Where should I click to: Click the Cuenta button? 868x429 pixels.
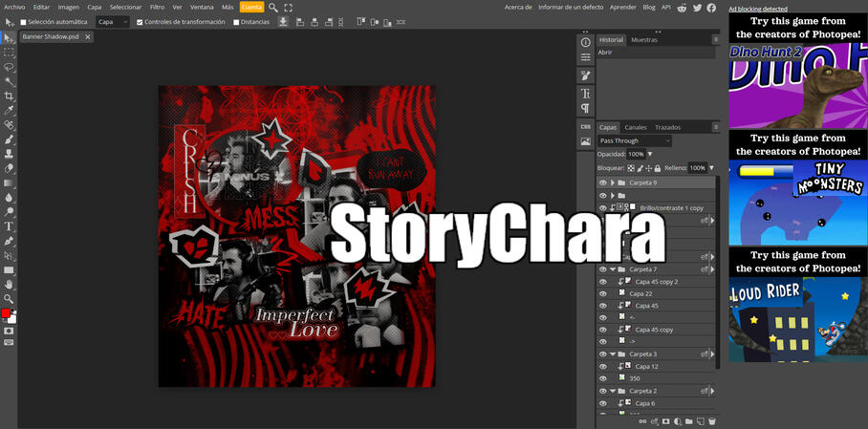pyautogui.click(x=251, y=7)
